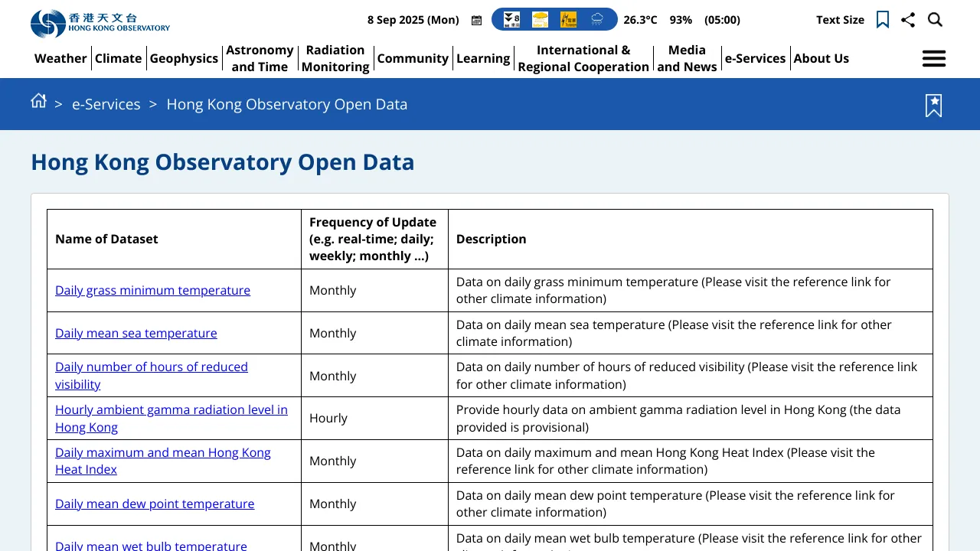Image resolution: width=980 pixels, height=551 pixels.
Task: Click the tropical cyclone signal No. 8 icon
Action: click(x=511, y=20)
